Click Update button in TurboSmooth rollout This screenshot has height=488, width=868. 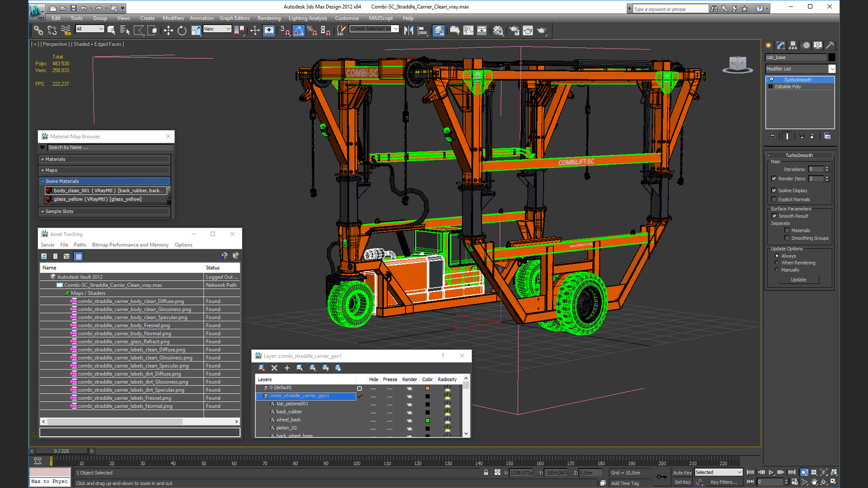coord(798,280)
